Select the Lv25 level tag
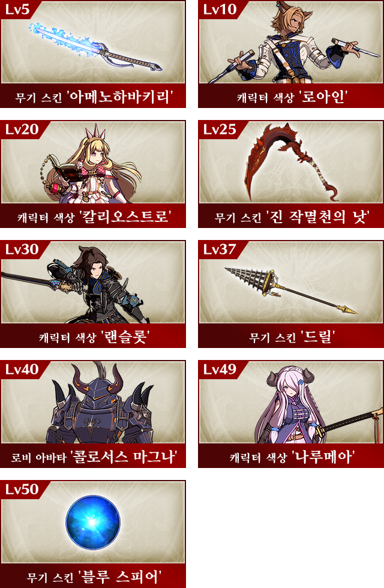 point(220,130)
